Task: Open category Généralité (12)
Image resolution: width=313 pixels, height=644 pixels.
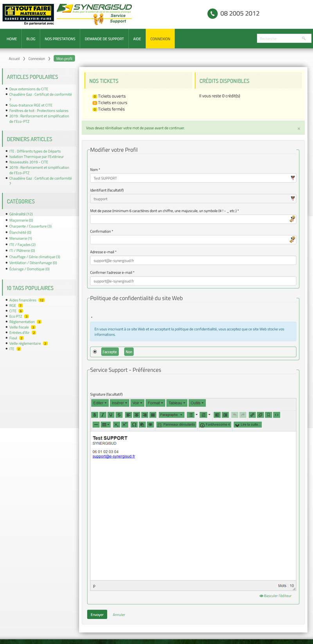Action: click(21, 214)
